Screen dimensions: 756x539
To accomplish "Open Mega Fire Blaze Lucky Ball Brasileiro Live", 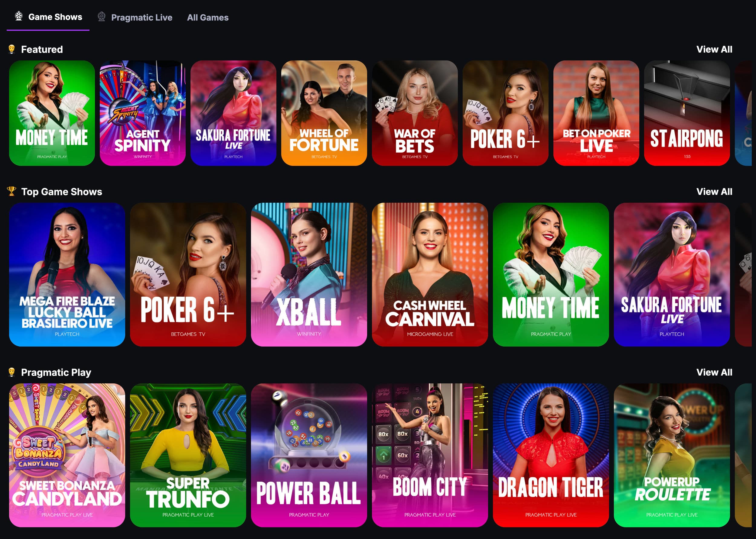I will coord(67,274).
